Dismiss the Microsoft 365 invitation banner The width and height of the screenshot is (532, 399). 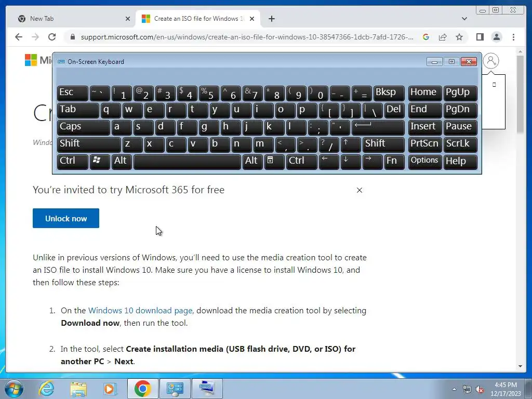360,190
